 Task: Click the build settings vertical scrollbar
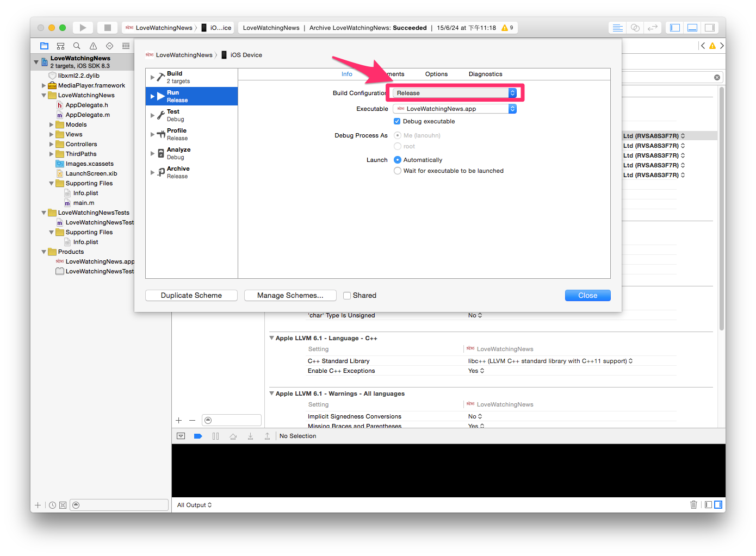tap(722, 209)
